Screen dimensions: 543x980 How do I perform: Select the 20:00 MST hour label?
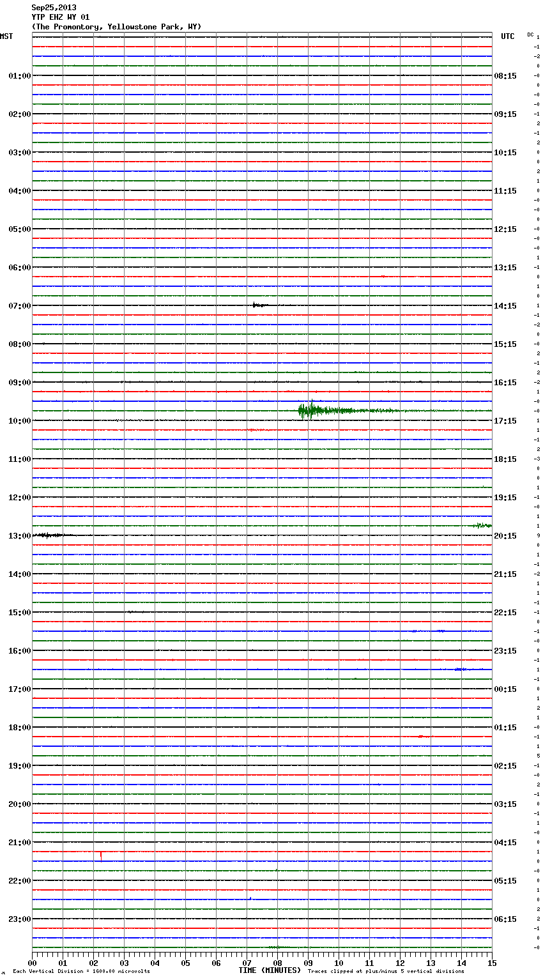pyautogui.click(x=20, y=804)
